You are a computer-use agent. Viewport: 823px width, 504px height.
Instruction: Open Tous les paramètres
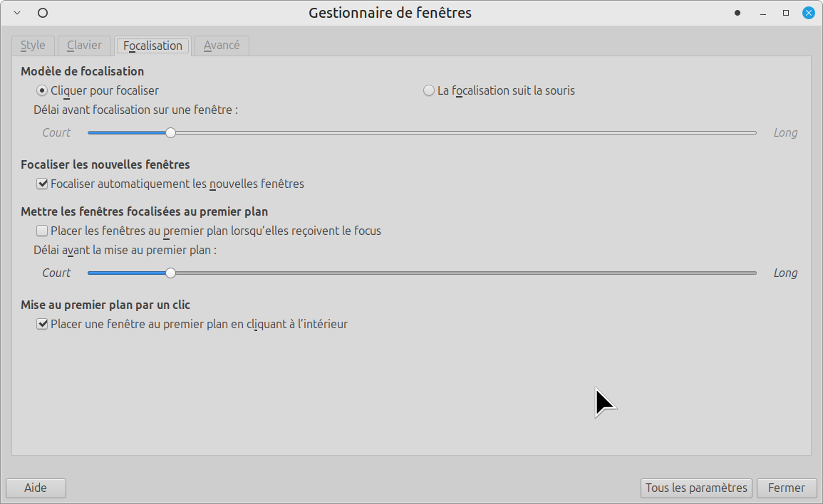coord(696,488)
